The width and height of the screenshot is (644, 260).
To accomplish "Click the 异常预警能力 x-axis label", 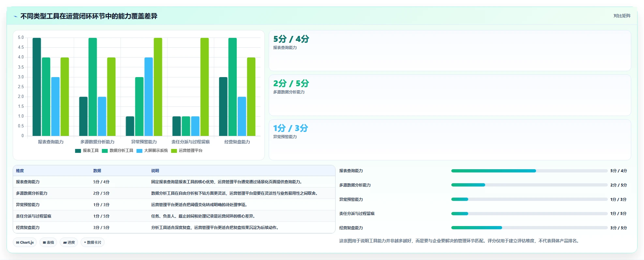I will pyautogui.click(x=144, y=142).
